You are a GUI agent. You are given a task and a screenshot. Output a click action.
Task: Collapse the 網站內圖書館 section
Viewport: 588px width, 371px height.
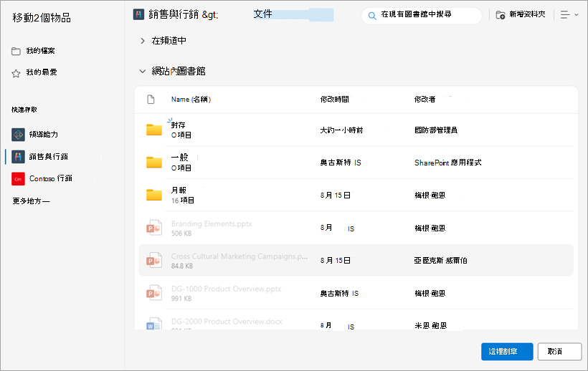[x=143, y=71]
